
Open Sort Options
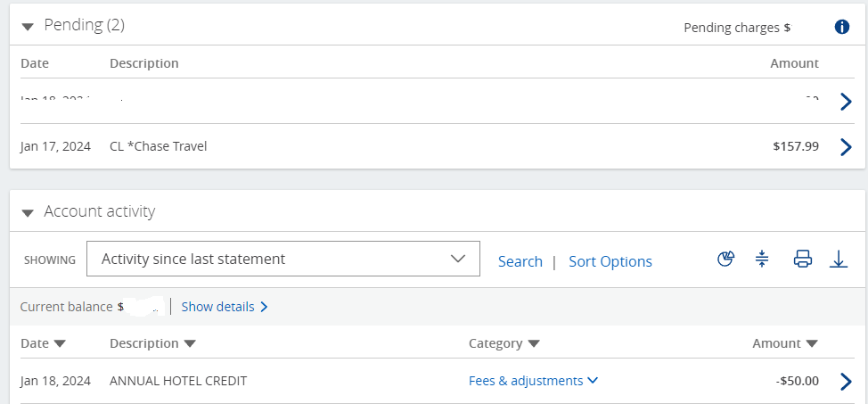(610, 261)
